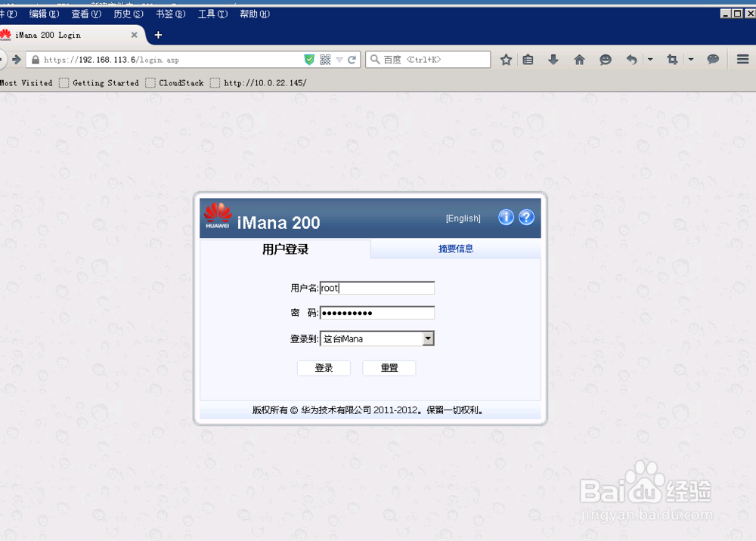Viewport: 756px width, 541px height.
Task: Click the undo arrow toolbar icon
Action: click(x=631, y=60)
